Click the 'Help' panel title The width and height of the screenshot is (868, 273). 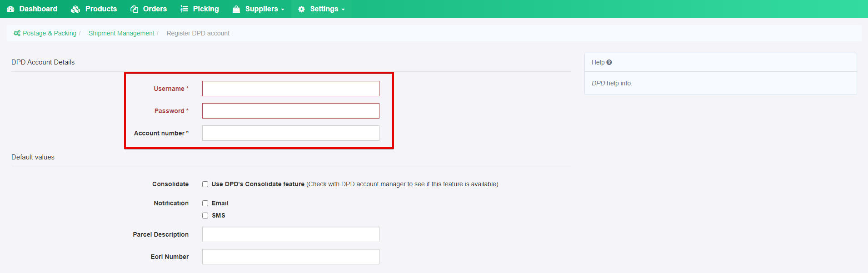[x=598, y=62]
